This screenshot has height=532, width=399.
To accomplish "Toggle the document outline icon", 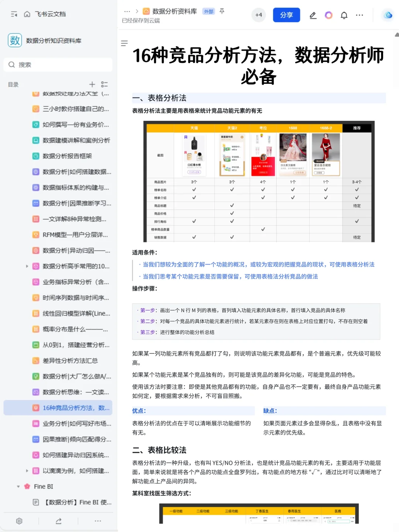I will (125, 43).
